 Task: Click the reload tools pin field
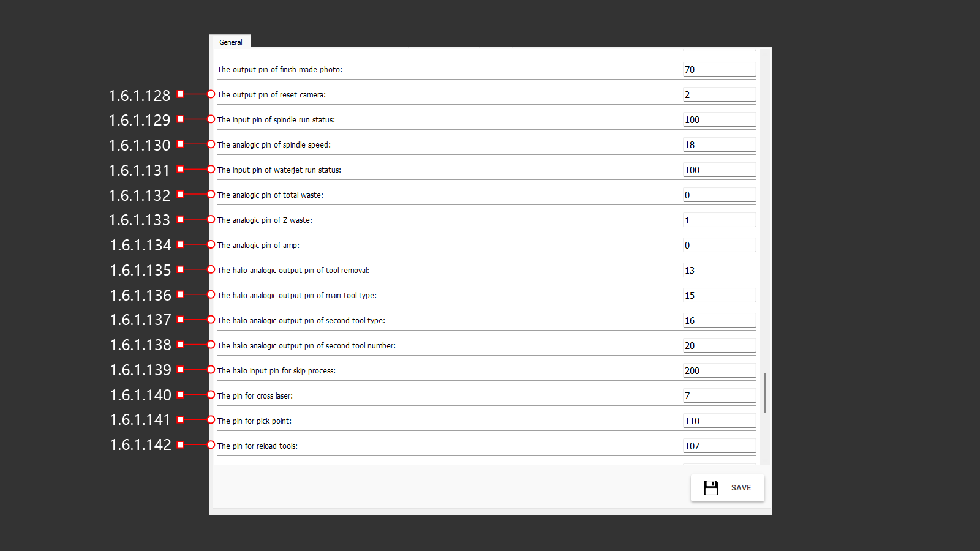[x=719, y=446]
